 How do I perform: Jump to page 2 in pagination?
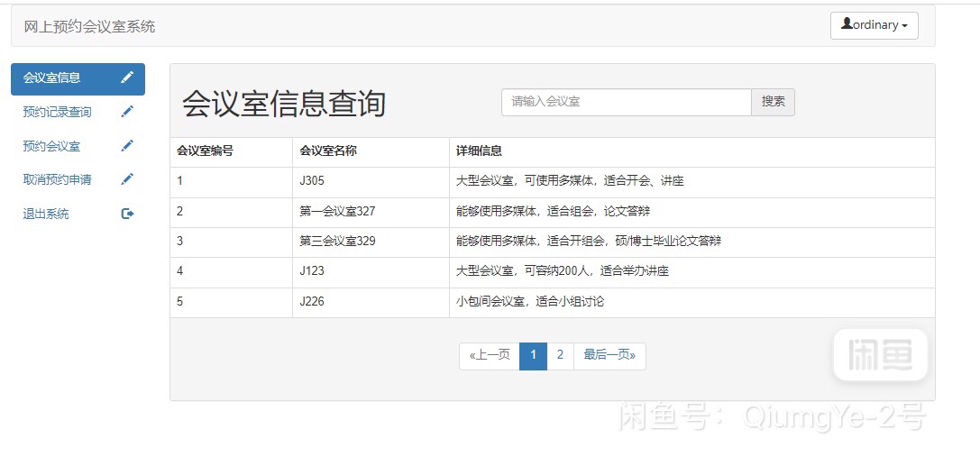560,355
